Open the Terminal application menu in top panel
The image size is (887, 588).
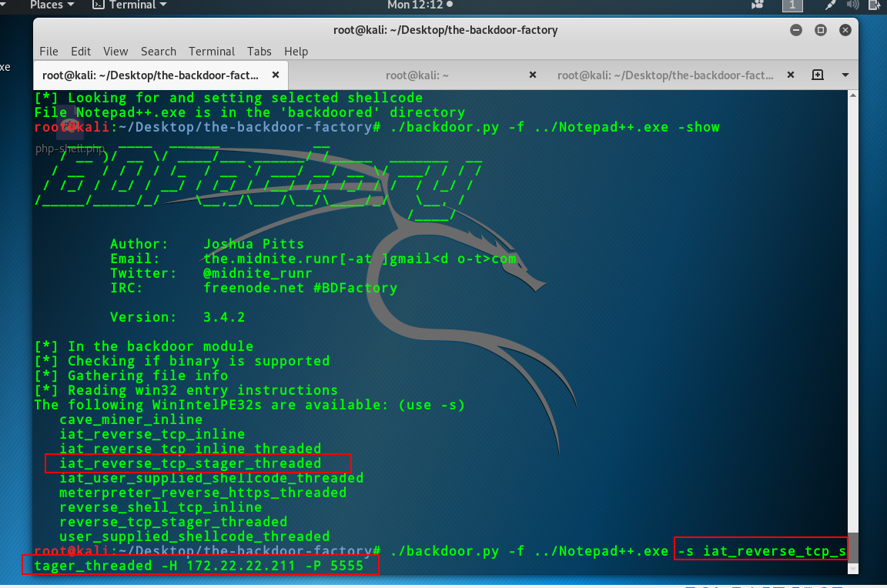129,5
